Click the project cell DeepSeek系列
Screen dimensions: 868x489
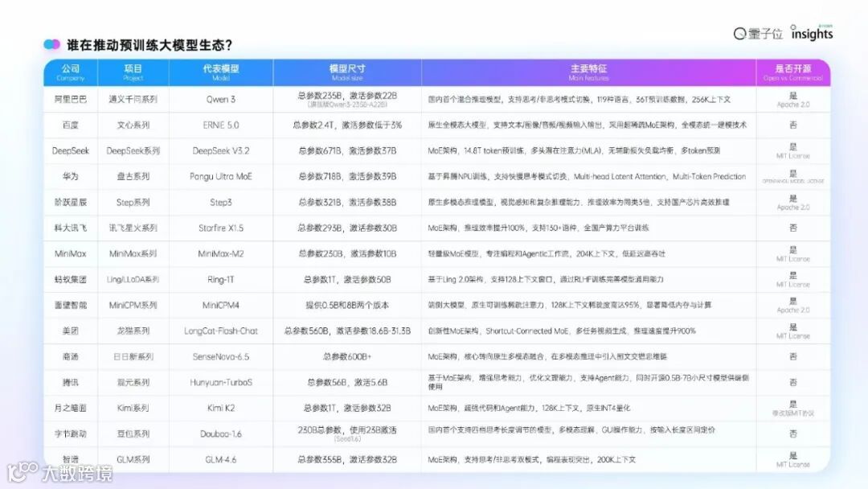pos(133,150)
